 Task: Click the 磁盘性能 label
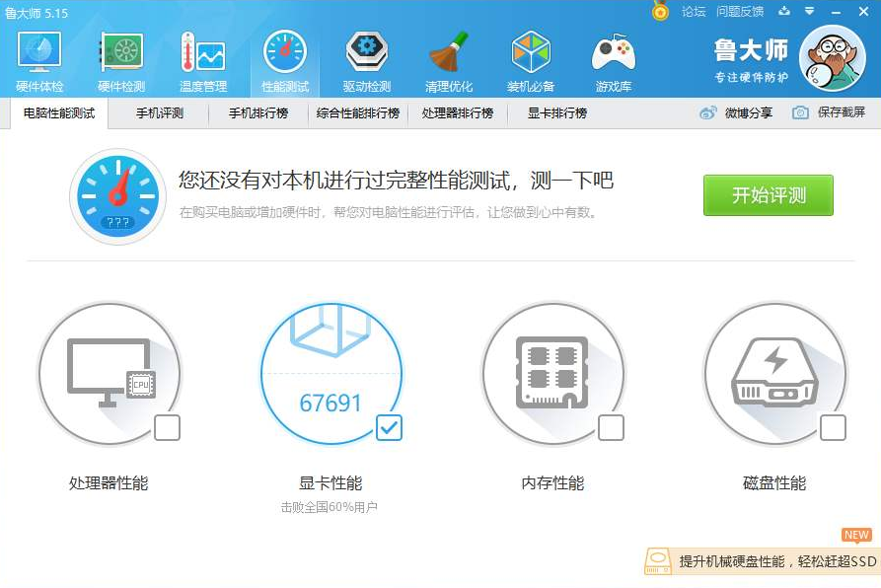(x=774, y=483)
